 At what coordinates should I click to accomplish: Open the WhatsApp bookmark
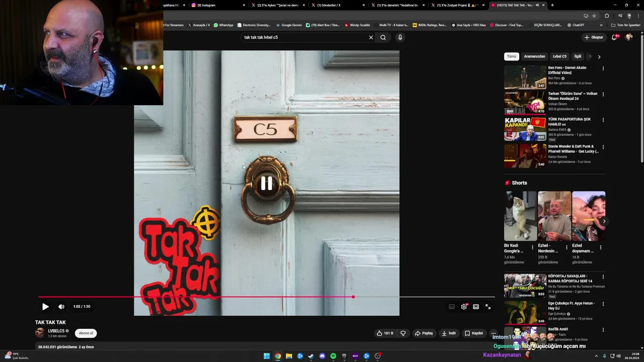(223, 25)
